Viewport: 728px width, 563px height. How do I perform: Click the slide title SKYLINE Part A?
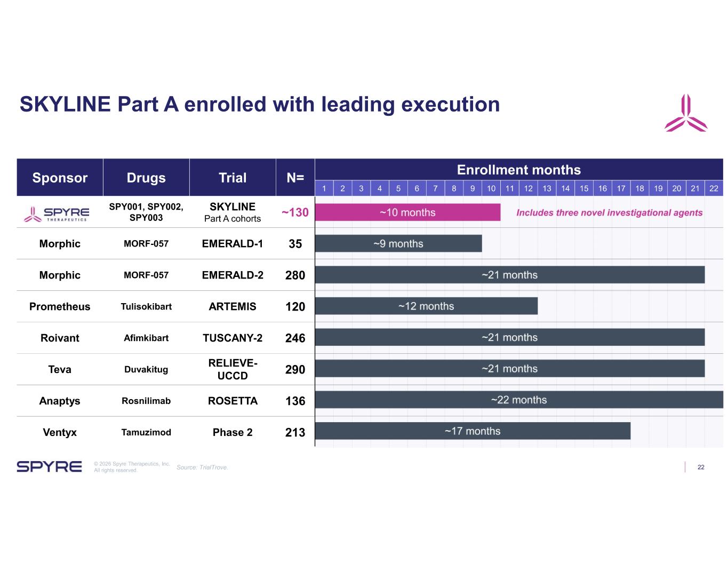click(x=260, y=104)
